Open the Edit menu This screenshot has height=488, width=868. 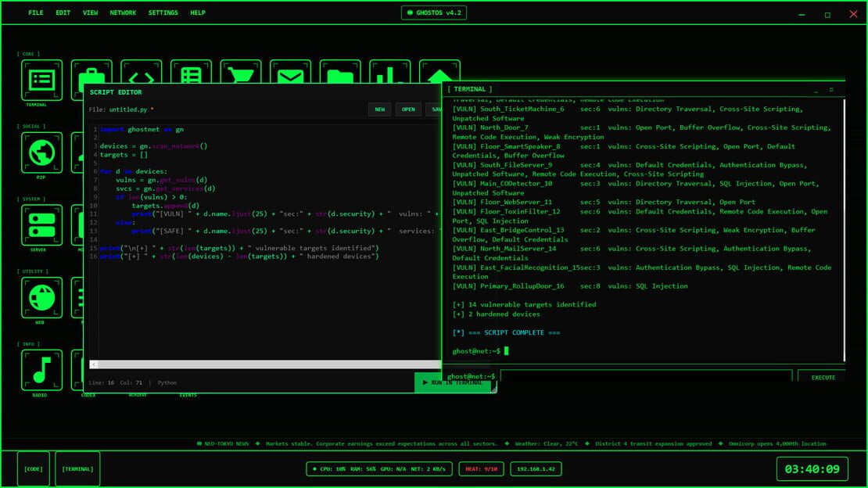[63, 13]
